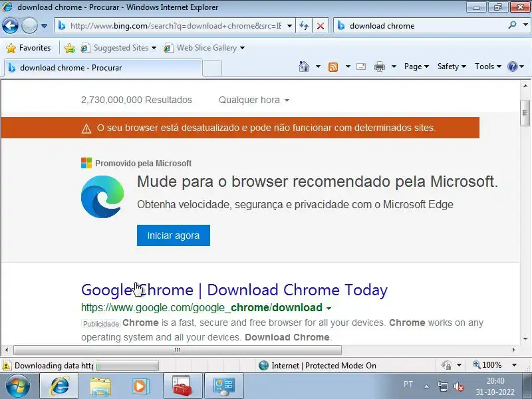Stop loading with the red X icon
This screenshot has height=399, width=532.
321,26
